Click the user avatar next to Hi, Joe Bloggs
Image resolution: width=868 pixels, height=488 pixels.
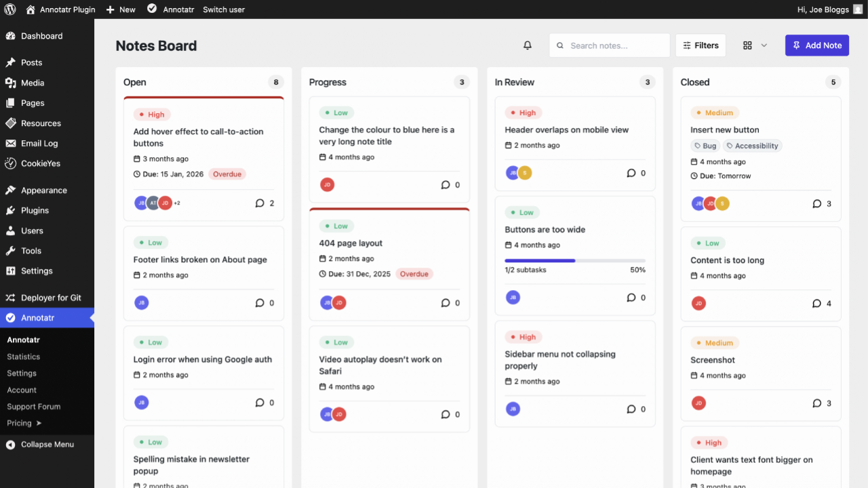click(858, 9)
